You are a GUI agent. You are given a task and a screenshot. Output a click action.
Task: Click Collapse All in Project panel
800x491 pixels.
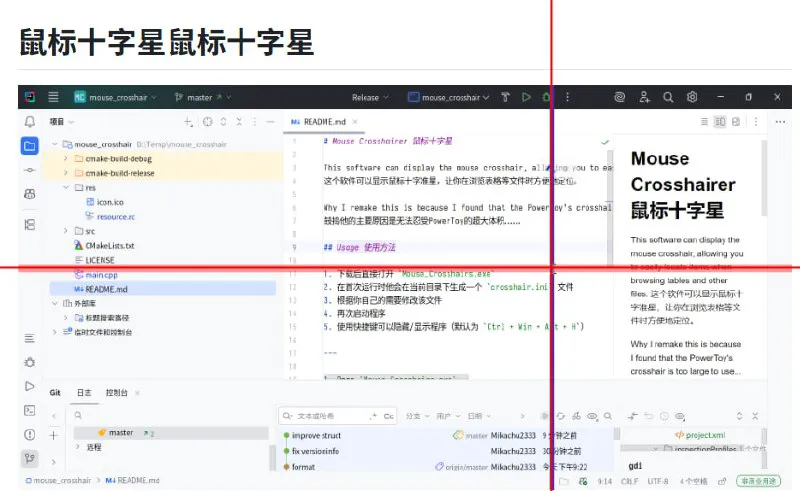[x=239, y=121]
